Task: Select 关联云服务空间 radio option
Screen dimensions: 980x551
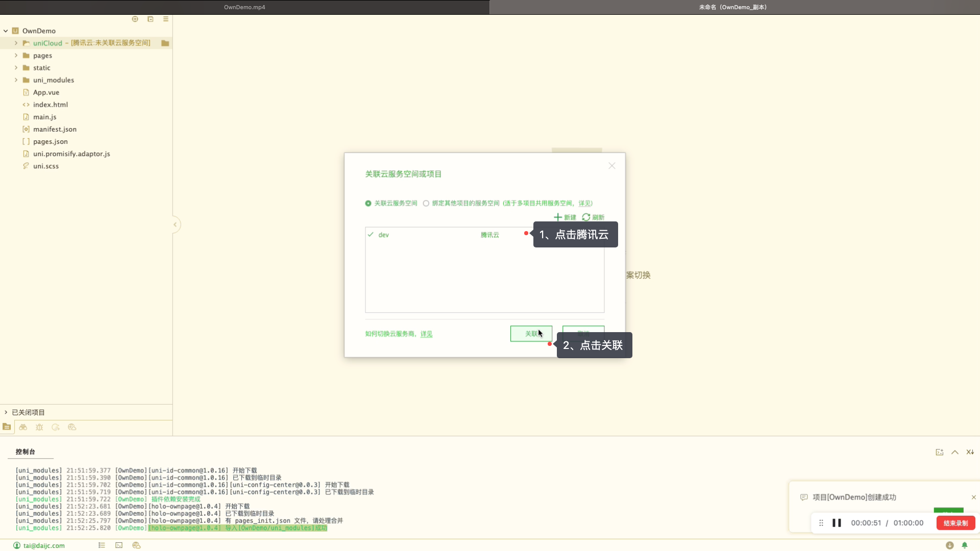Action: coord(368,204)
